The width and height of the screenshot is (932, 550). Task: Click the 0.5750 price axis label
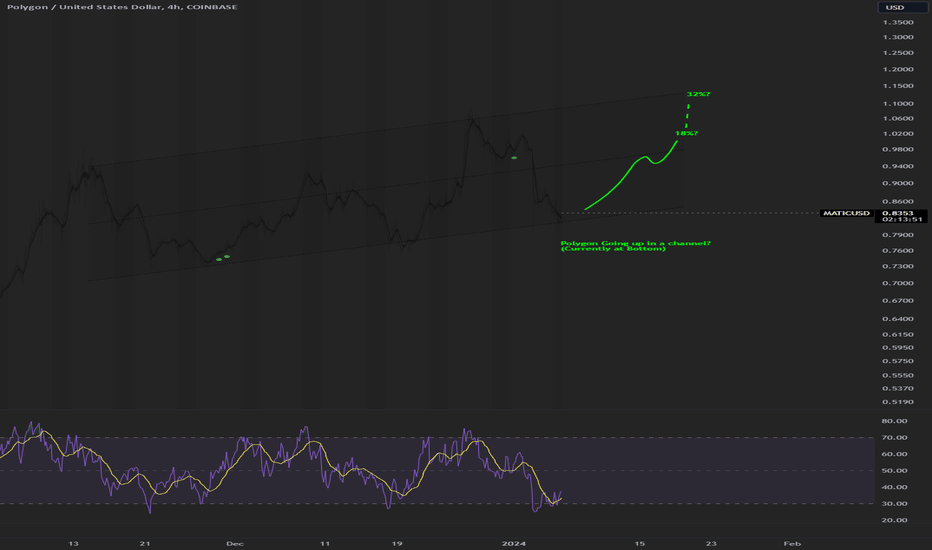click(898, 362)
